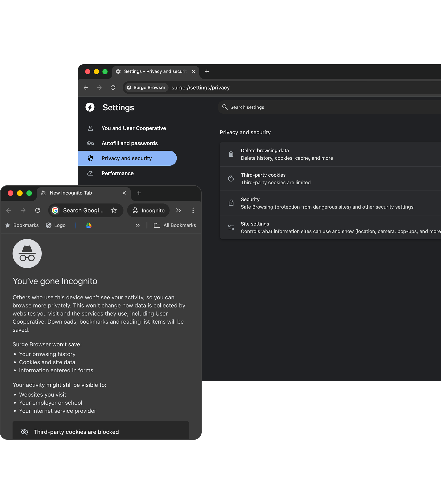Click the Google logo in address bar

[55, 210]
